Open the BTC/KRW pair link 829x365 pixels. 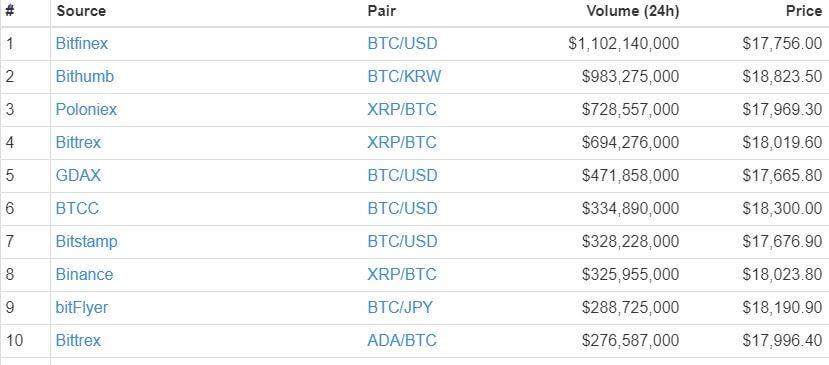click(404, 77)
